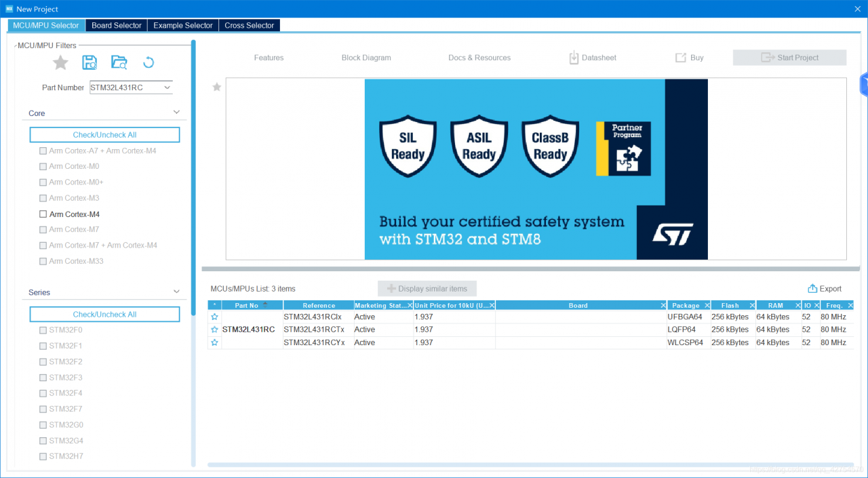Click the MCU list horizontal scrollbar
This screenshot has height=478, width=868.
coord(530,464)
